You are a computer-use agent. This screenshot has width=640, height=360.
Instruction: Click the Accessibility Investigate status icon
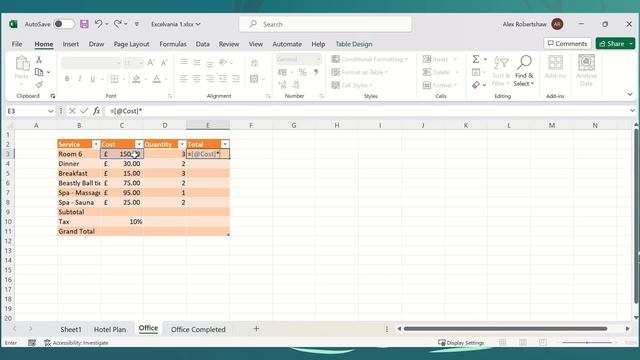[x=76, y=343]
